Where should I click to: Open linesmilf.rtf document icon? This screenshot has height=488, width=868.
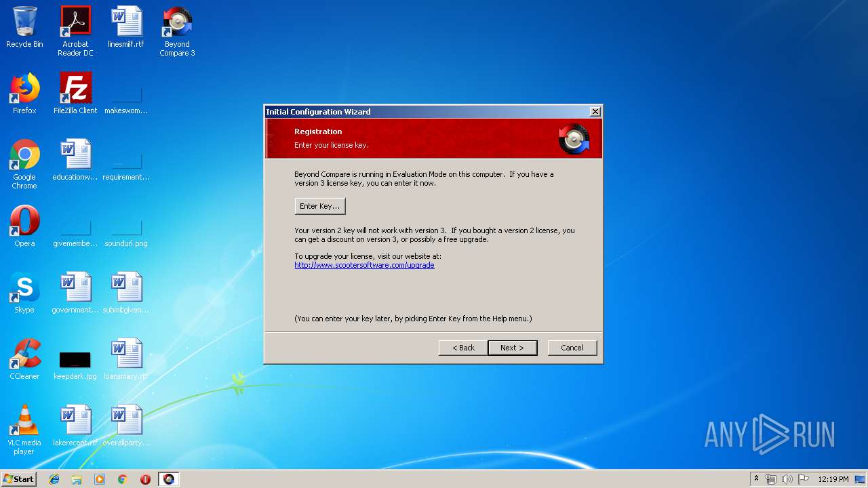(x=126, y=27)
